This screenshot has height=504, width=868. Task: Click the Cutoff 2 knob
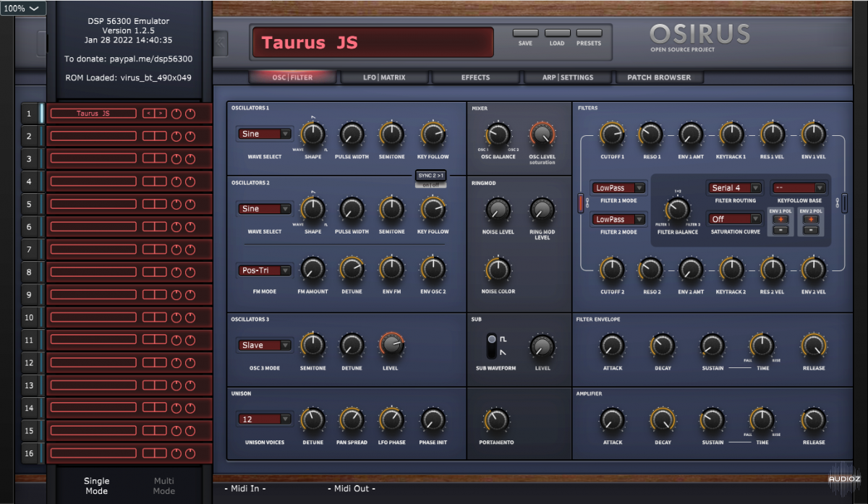(x=612, y=270)
